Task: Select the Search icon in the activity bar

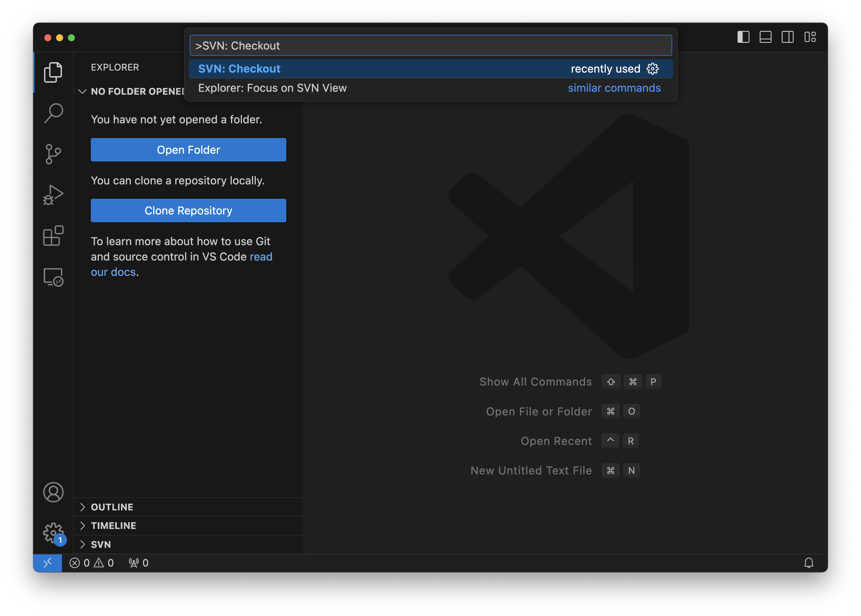Action: (x=53, y=113)
